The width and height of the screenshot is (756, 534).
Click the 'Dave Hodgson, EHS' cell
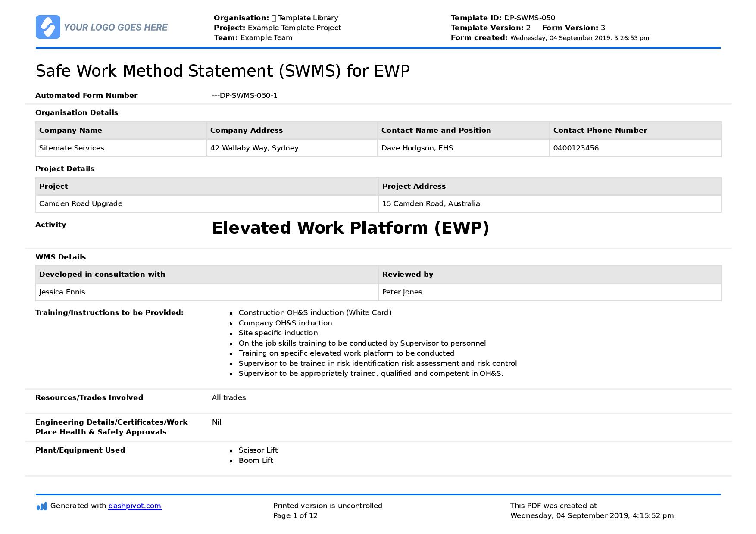(464, 148)
